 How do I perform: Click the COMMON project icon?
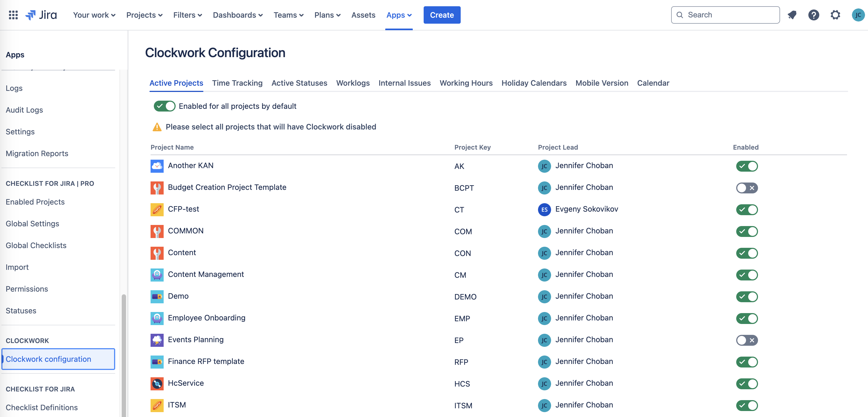(x=157, y=231)
